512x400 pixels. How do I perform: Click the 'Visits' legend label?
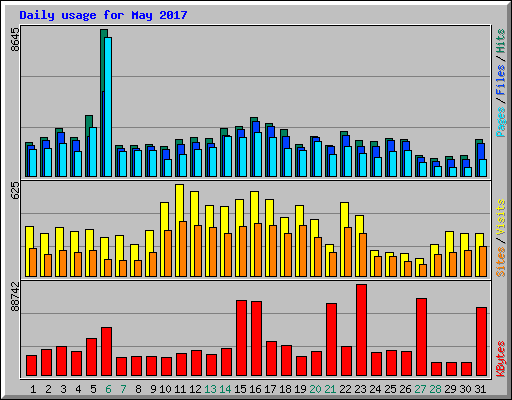[x=500, y=218]
